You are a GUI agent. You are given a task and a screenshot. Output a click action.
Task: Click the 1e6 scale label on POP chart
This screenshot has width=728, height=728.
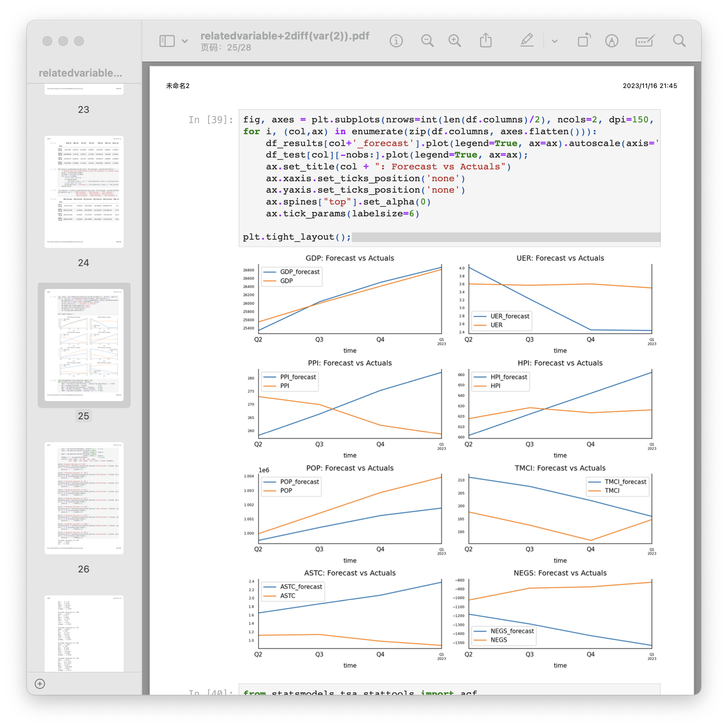(x=264, y=470)
